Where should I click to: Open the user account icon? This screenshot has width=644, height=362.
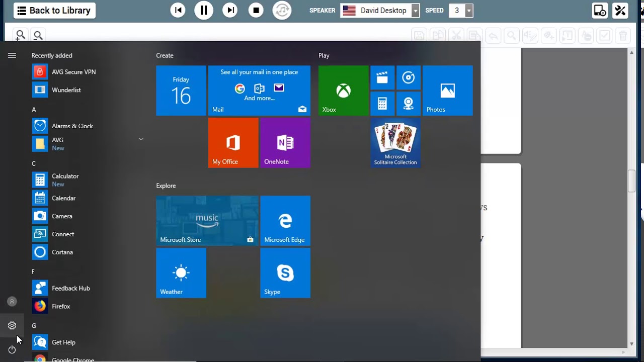(12, 302)
